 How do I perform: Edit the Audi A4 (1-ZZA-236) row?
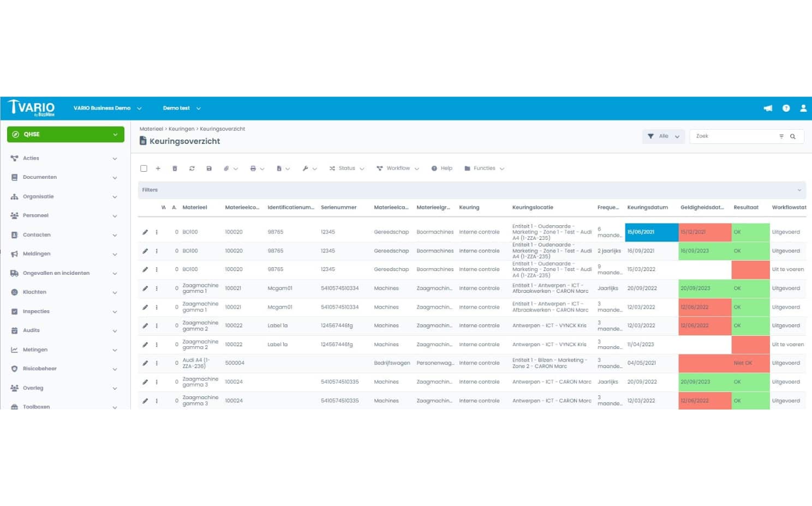tap(145, 363)
